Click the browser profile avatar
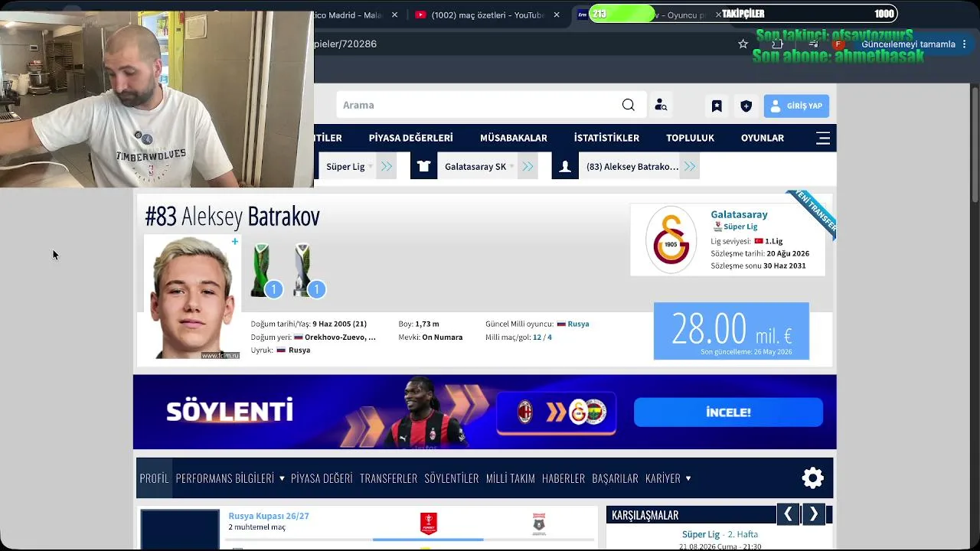 tap(839, 44)
